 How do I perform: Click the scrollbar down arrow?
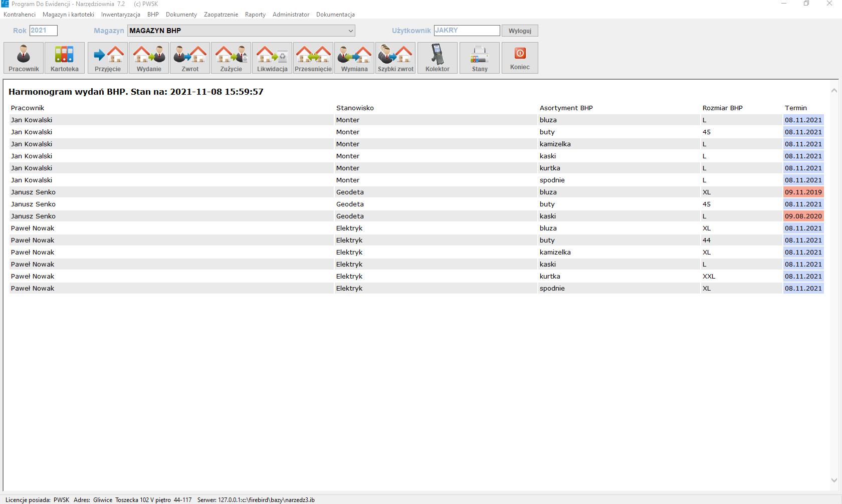point(834,480)
